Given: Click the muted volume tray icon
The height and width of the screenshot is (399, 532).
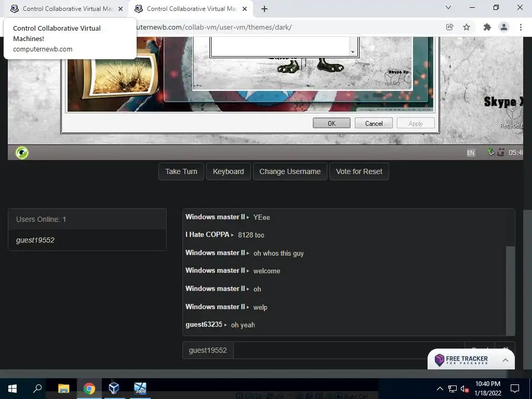Looking at the screenshot, I should pyautogui.click(x=465, y=389).
